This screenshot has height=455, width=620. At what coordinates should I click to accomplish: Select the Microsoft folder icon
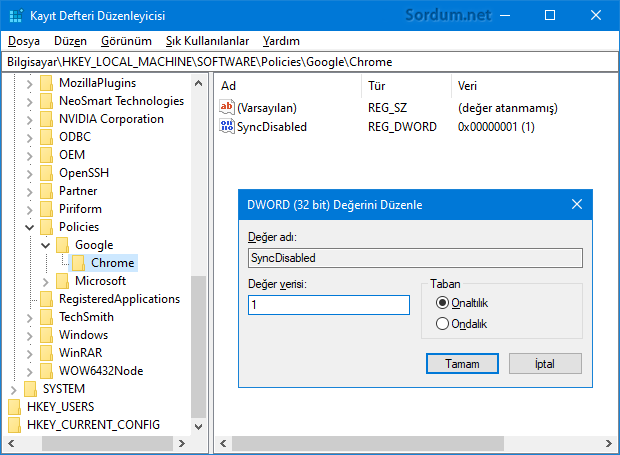[62, 281]
